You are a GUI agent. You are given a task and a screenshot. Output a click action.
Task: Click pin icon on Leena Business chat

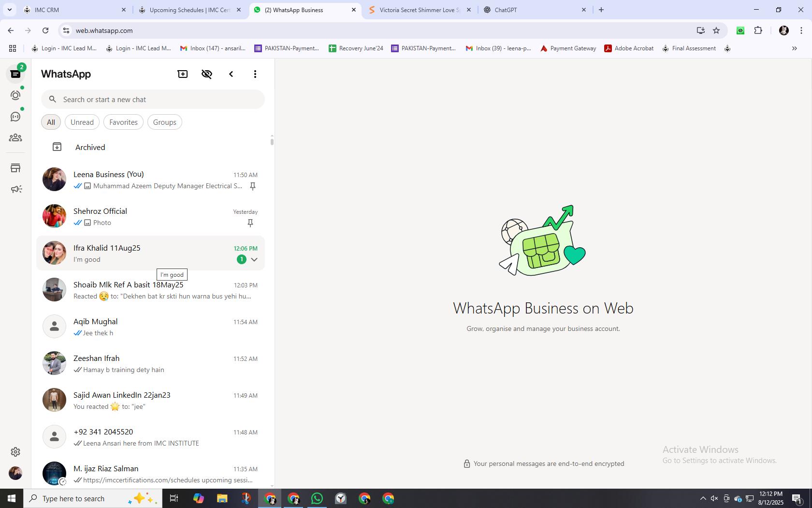click(x=252, y=186)
